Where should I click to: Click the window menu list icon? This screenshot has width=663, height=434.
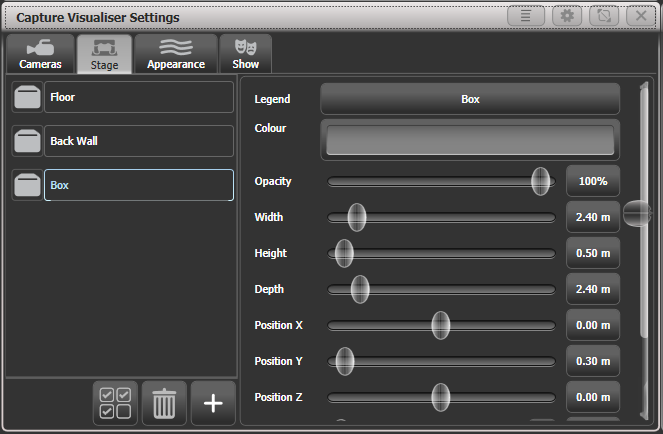tap(526, 16)
